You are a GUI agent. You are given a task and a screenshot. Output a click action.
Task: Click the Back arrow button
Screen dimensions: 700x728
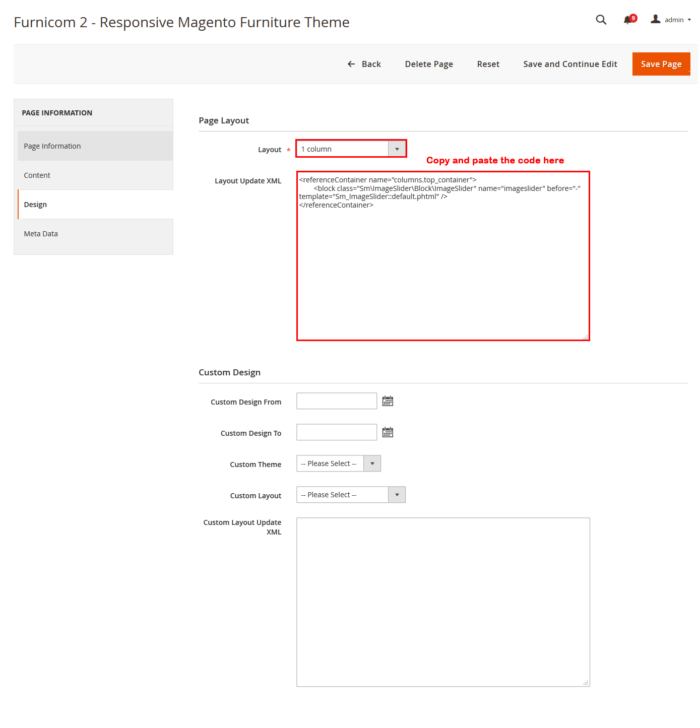click(364, 64)
